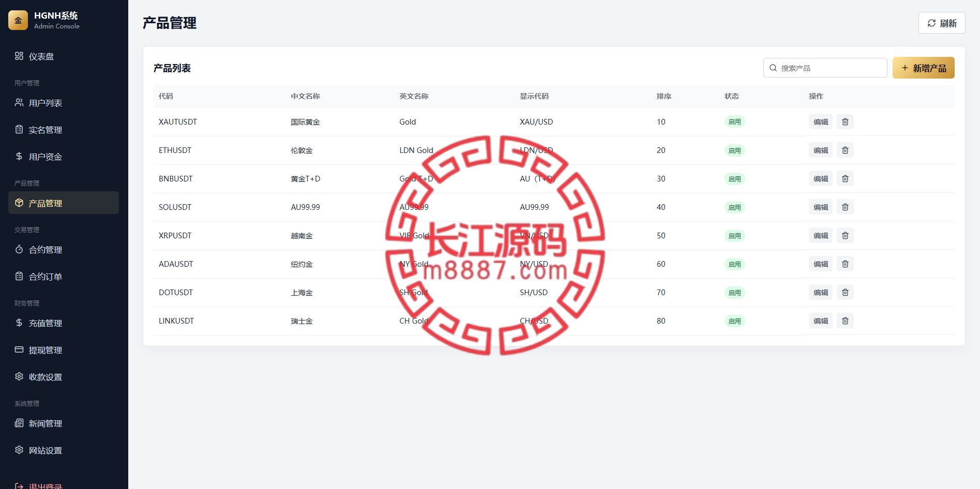Click the 伦敦金 name cell
The image size is (980, 489).
coord(301,150)
